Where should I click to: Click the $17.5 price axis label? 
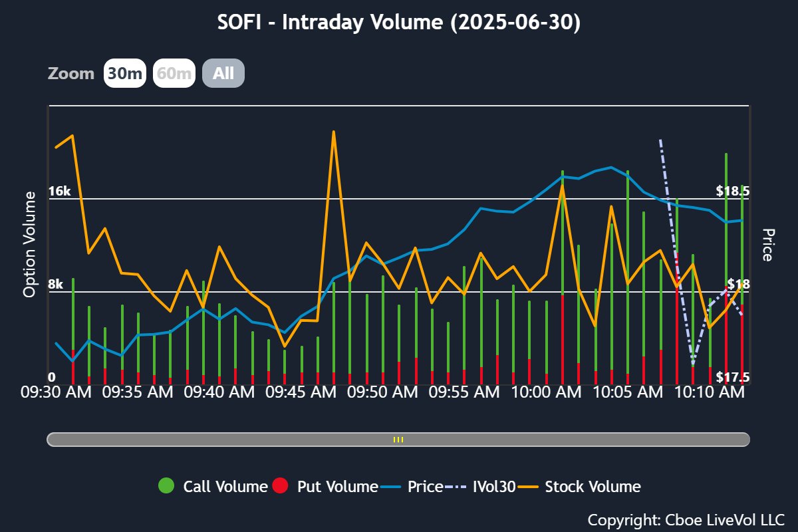click(x=733, y=378)
